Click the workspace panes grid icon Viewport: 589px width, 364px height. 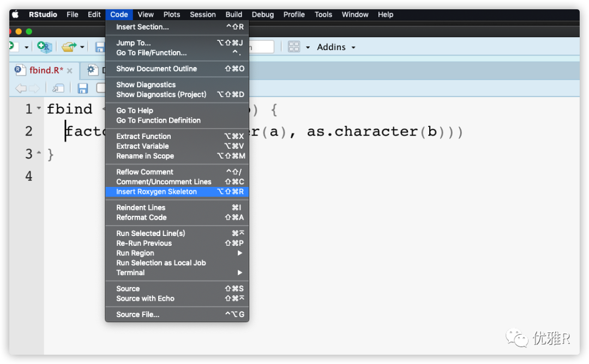(x=294, y=47)
